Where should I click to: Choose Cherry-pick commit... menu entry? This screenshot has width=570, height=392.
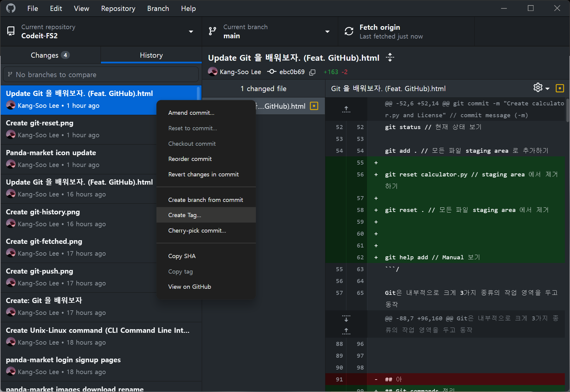pyautogui.click(x=206, y=230)
